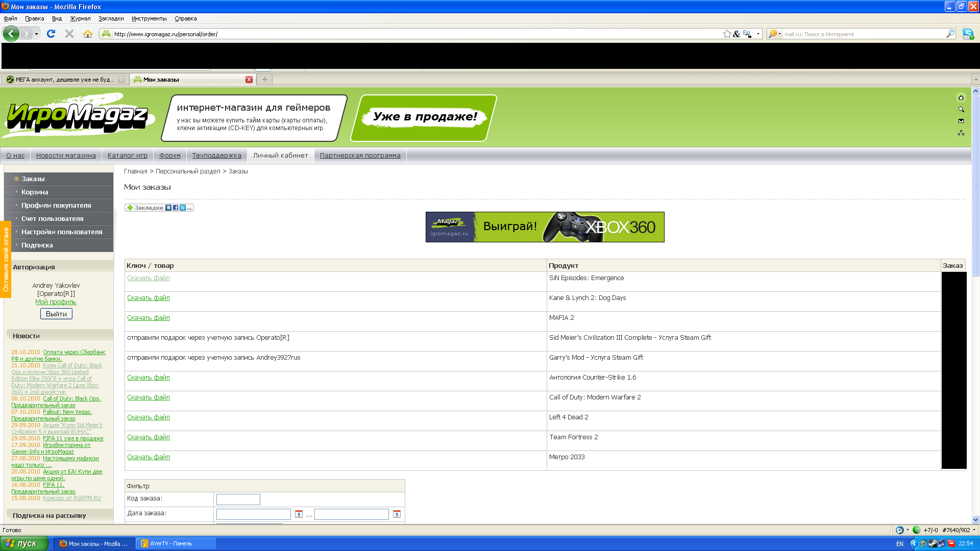The height and width of the screenshot is (551, 980).
Task: Open Каталог игр in site navigation
Action: (128, 156)
